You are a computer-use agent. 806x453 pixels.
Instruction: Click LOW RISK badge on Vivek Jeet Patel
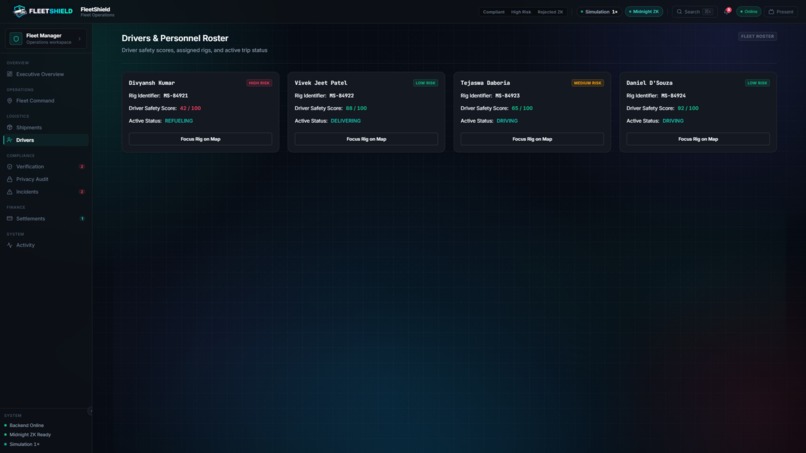(x=426, y=83)
